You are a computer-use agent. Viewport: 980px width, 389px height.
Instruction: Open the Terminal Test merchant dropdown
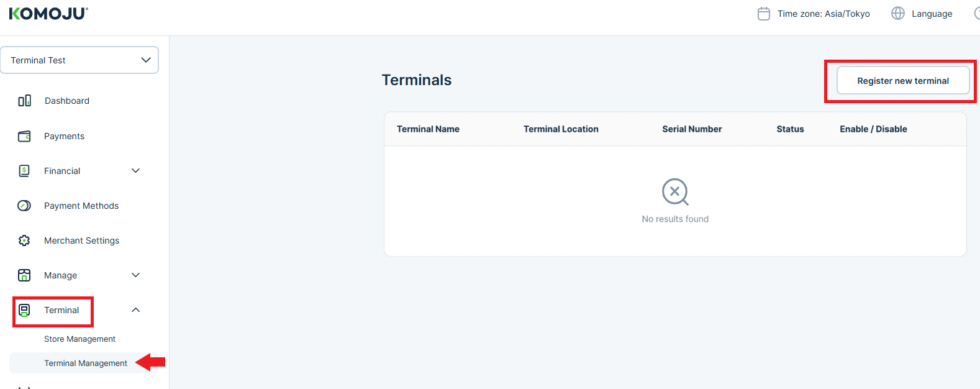(79, 60)
